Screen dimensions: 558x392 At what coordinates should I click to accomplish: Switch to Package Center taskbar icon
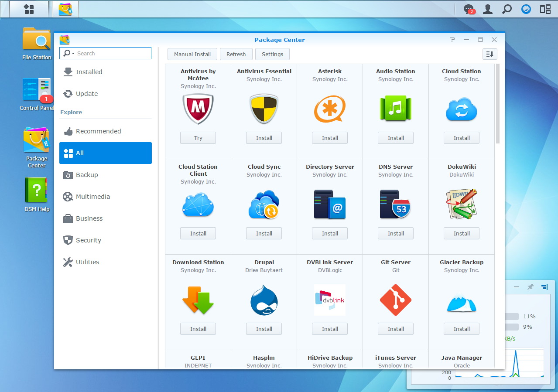pyautogui.click(x=65, y=9)
